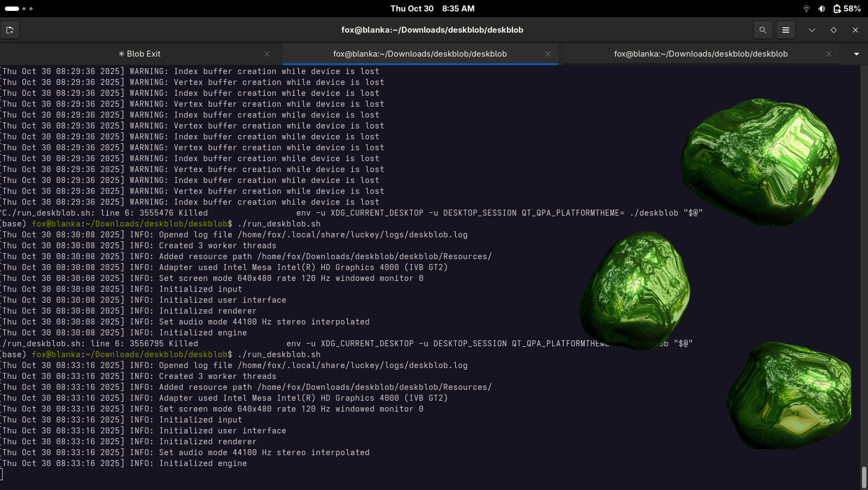Image resolution: width=868 pixels, height=490 pixels.
Task: Click the battery 58% indicator
Action: tap(847, 9)
